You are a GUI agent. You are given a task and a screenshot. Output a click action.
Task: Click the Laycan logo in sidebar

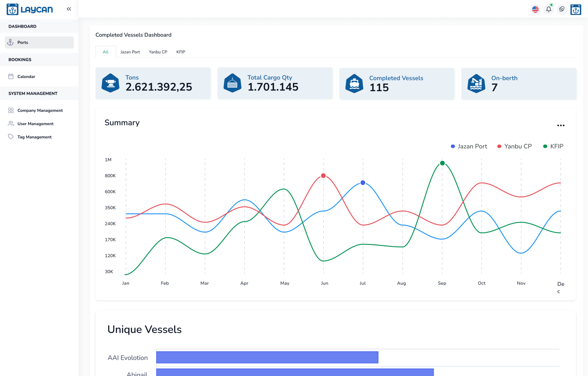pos(30,9)
